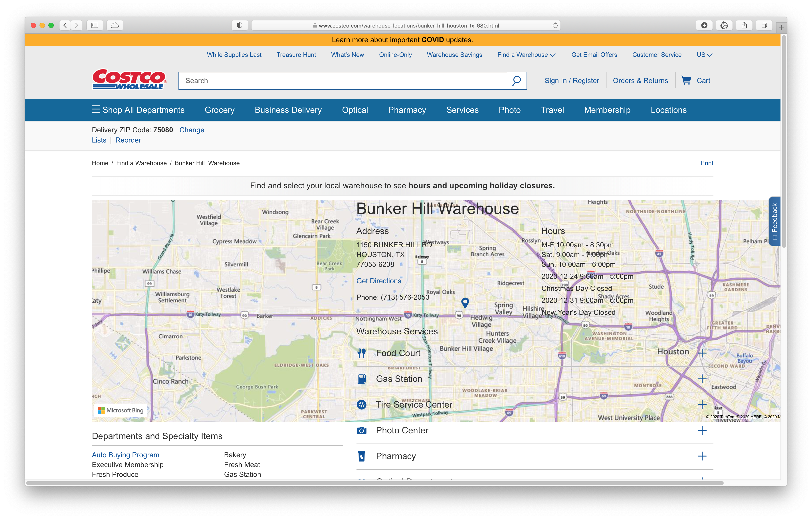Open the Reorder link

click(128, 140)
